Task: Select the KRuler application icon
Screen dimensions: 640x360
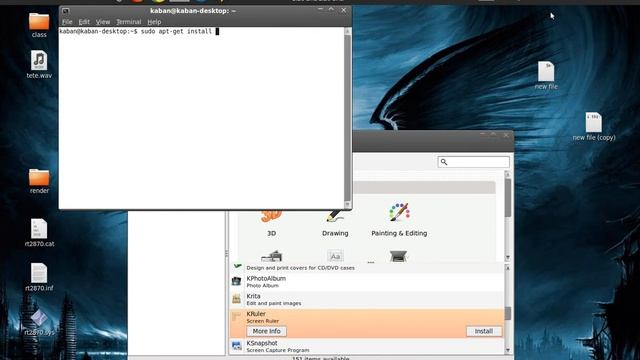Action: (236, 317)
